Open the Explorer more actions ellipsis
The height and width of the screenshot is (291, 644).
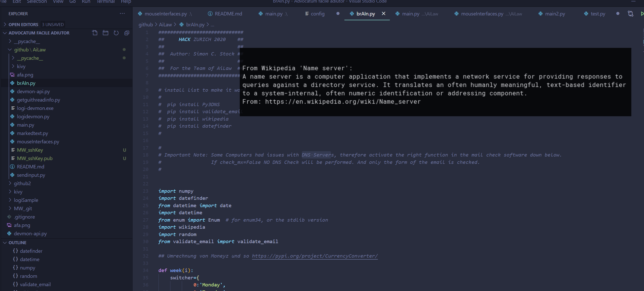pos(122,14)
